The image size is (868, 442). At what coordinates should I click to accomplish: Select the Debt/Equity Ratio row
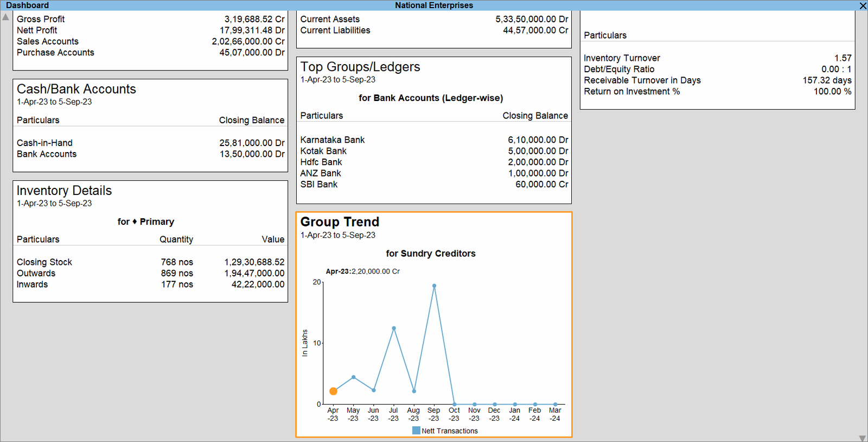pyautogui.click(x=717, y=69)
